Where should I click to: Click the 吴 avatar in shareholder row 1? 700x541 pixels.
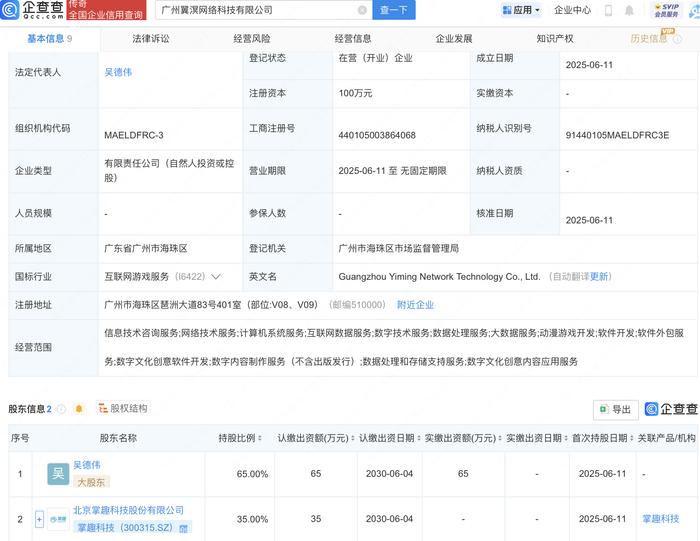pos(58,474)
